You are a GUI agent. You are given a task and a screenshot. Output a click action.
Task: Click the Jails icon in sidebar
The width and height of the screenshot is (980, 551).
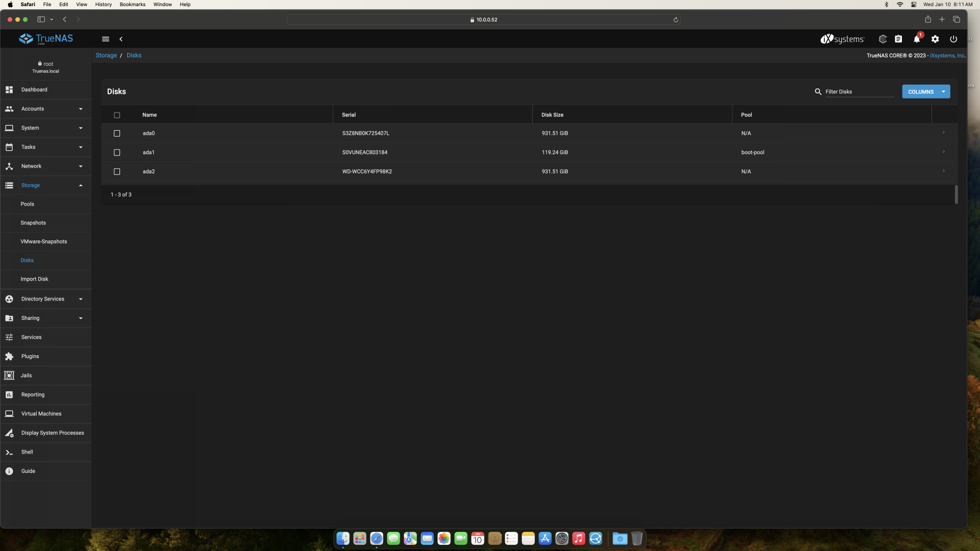click(9, 375)
